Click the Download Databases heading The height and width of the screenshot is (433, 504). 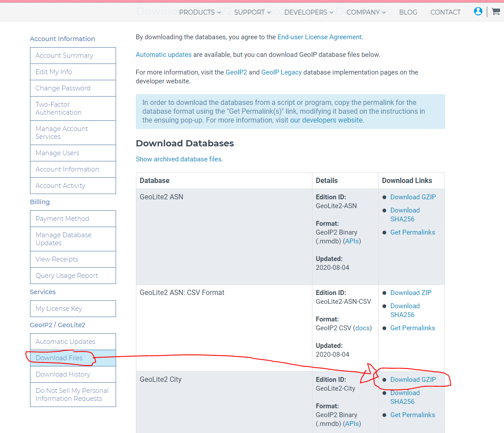(185, 143)
